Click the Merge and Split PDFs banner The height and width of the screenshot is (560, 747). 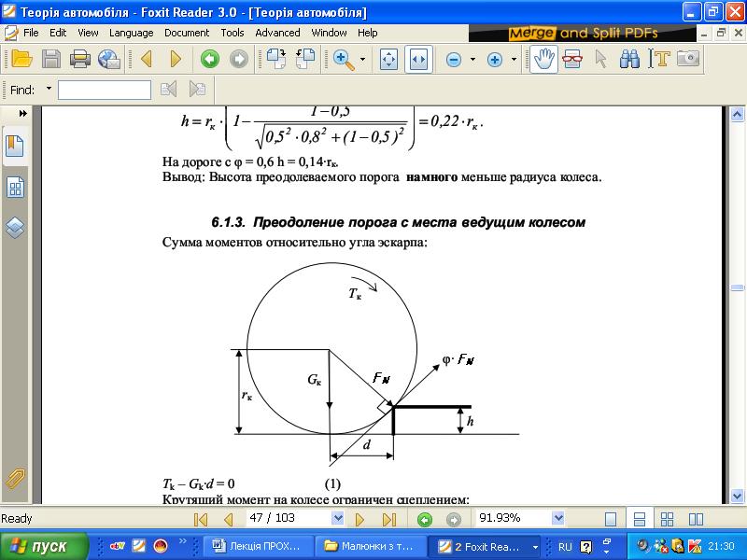click(584, 34)
